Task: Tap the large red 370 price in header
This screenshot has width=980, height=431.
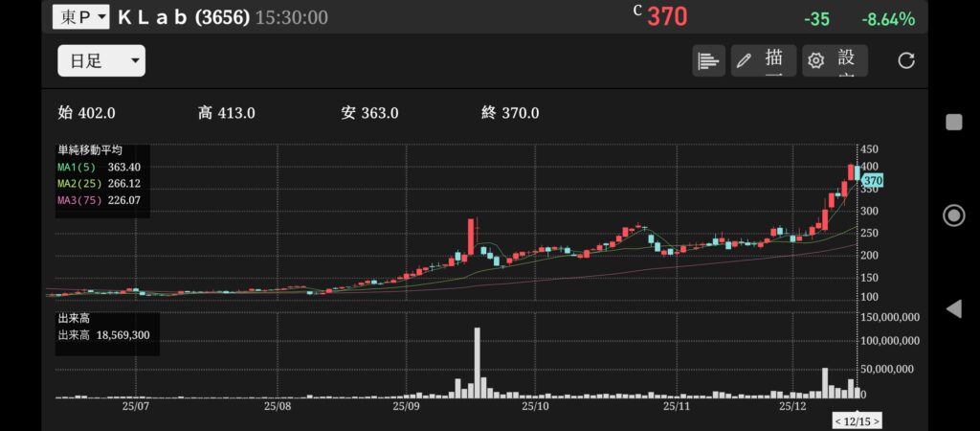Action: tap(667, 17)
